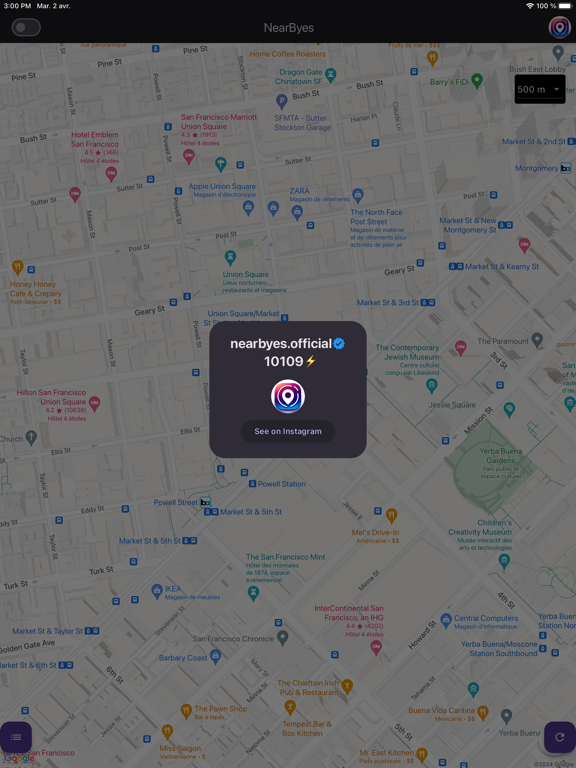Select the ZARA shopping bag pin

click(x=297, y=213)
